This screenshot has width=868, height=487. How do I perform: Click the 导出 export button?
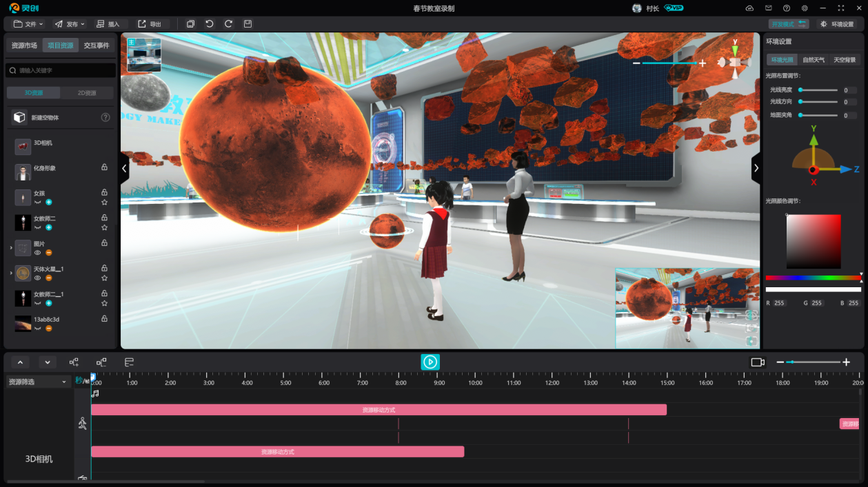click(x=150, y=24)
